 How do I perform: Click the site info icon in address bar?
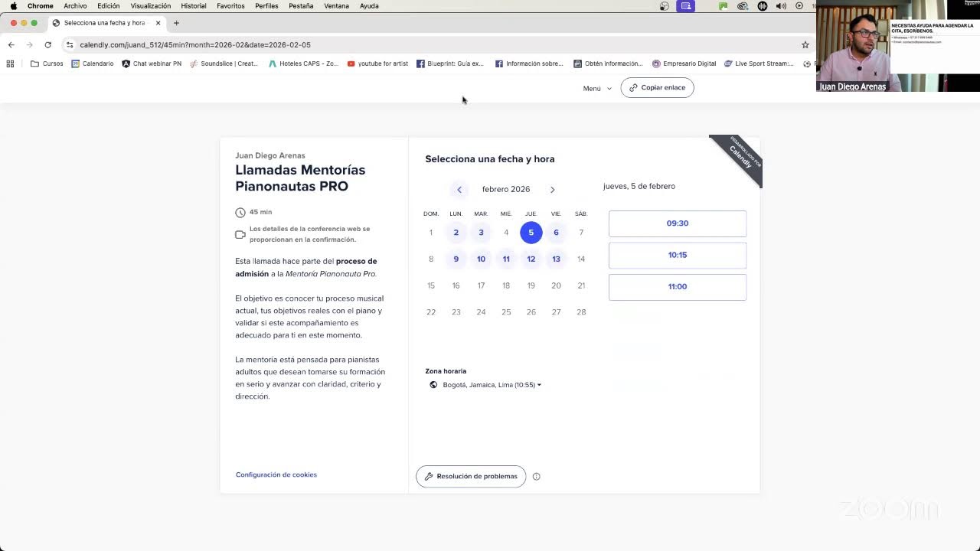click(70, 44)
